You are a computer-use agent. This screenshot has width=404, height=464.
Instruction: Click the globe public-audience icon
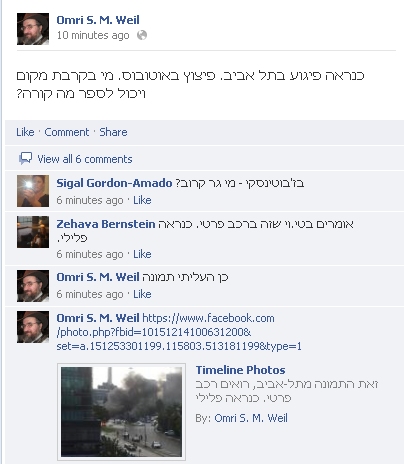pos(142,35)
